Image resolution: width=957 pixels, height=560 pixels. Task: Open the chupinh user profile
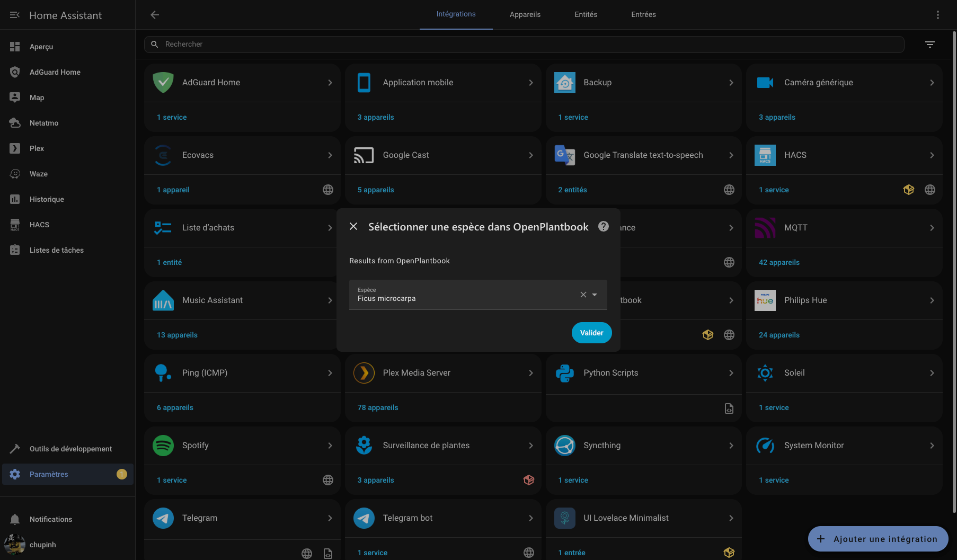(x=42, y=545)
